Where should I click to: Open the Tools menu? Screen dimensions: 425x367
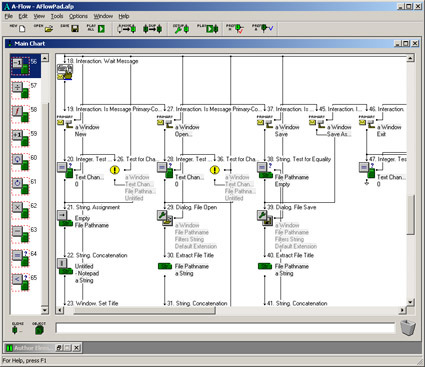coord(57,16)
